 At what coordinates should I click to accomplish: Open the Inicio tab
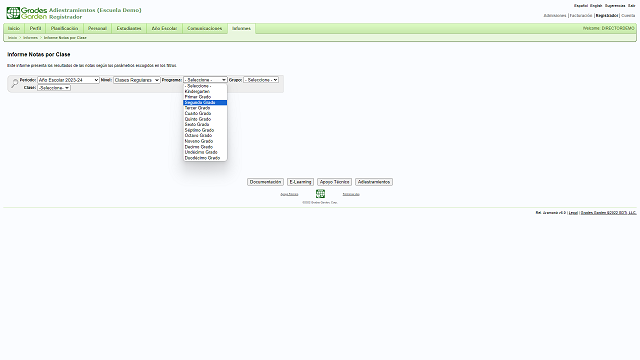(14, 29)
